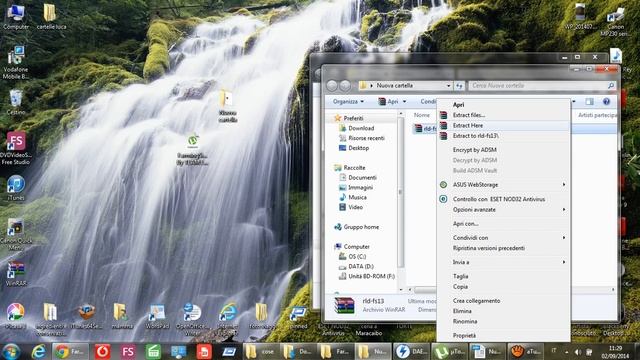Open Immagini library in sidebar
Screen dimensions: 640x360
point(356,187)
